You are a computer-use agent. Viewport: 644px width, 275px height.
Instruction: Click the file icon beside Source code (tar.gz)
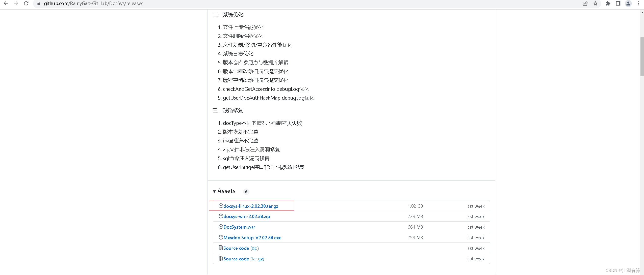tap(221, 259)
